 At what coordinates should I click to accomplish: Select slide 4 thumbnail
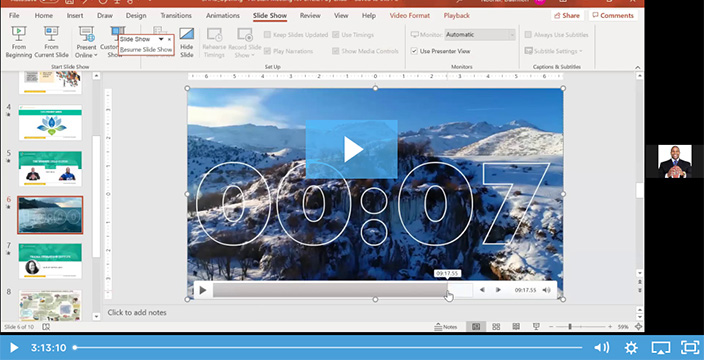coord(50,123)
